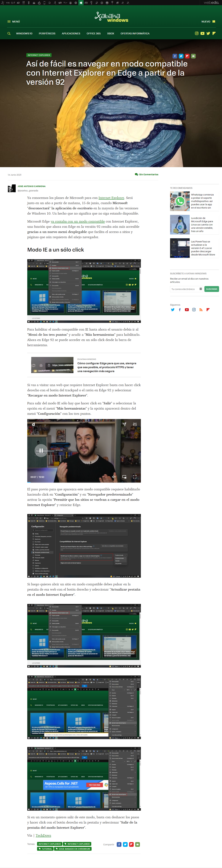Open the WhatsApp multidispositivo recommended article

tap(203, 201)
